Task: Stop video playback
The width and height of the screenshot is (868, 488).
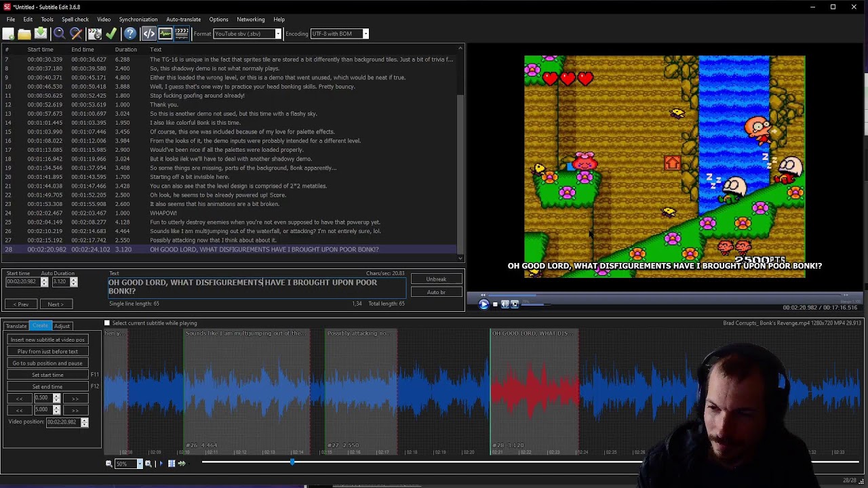Action: [x=495, y=304]
